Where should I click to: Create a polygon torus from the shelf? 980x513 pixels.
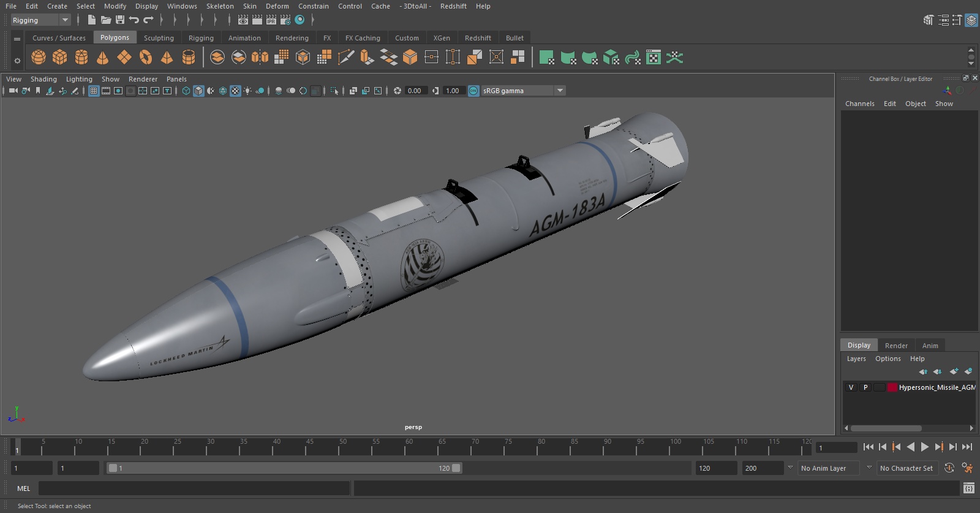pyautogui.click(x=146, y=58)
